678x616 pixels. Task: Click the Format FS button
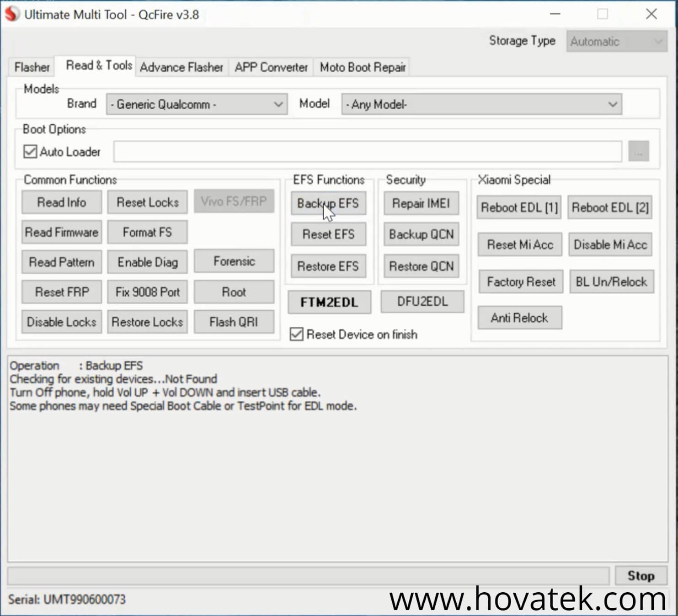[148, 232]
